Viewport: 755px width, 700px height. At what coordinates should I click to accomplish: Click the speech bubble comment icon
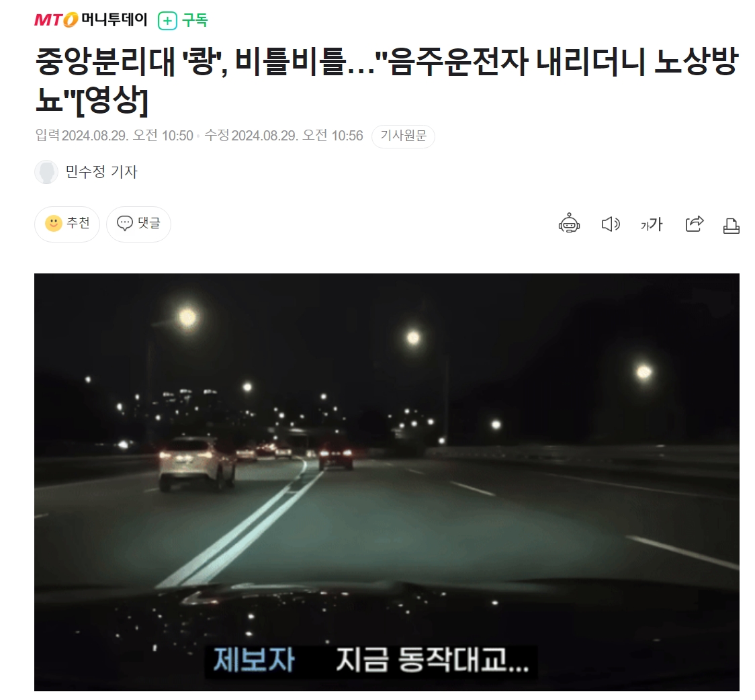click(x=125, y=224)
